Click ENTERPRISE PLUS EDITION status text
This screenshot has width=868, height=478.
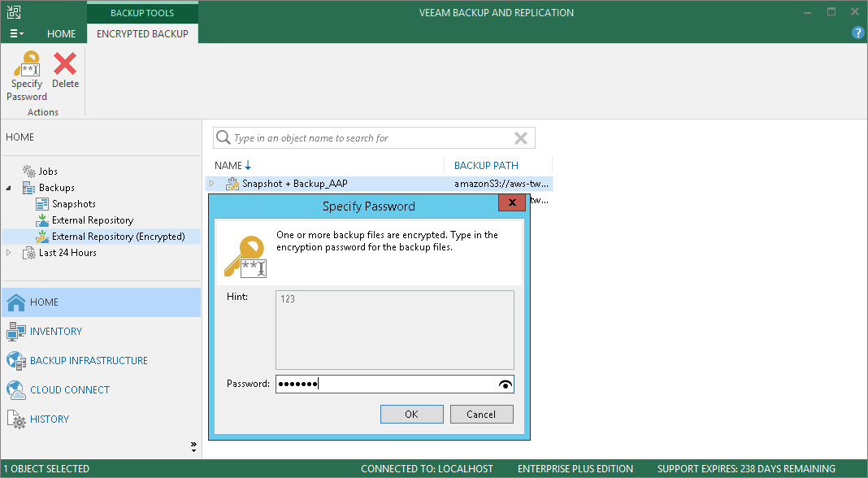(575, 469)
